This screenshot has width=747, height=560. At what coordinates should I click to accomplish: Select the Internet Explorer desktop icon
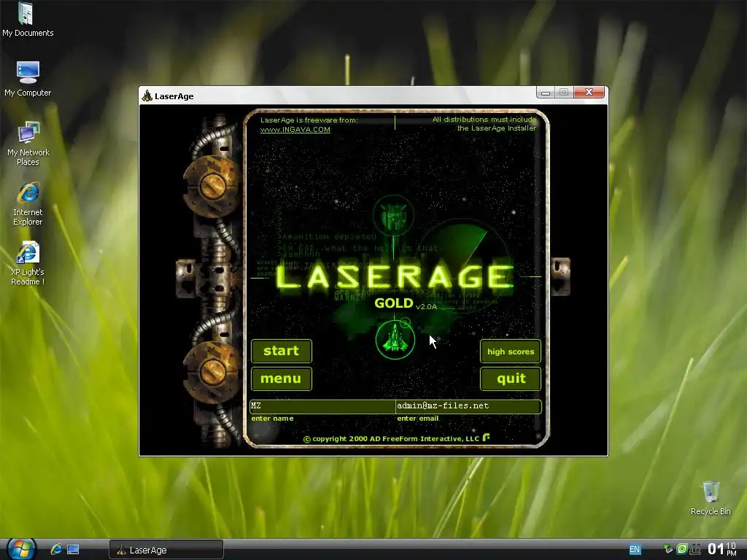[x=28, y=203]
